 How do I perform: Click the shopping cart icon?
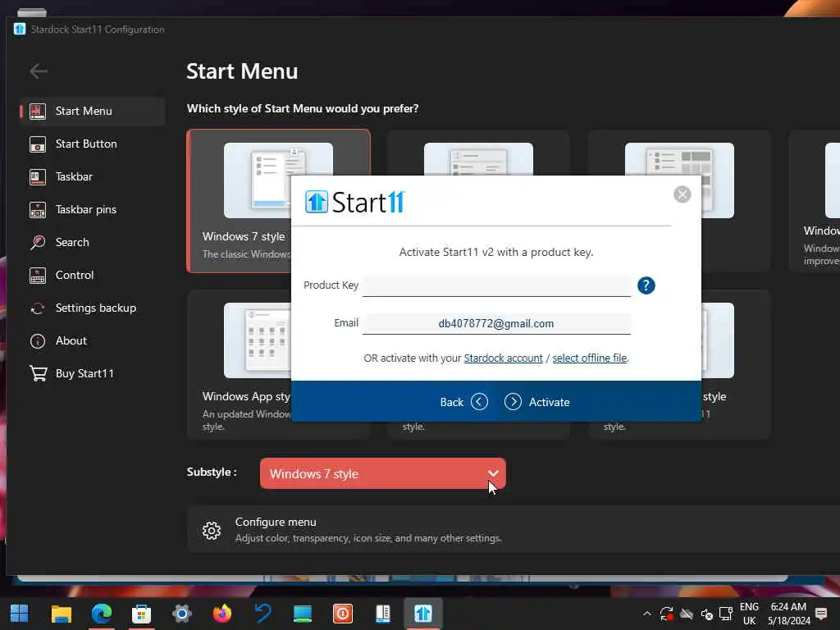pos(38,373)
